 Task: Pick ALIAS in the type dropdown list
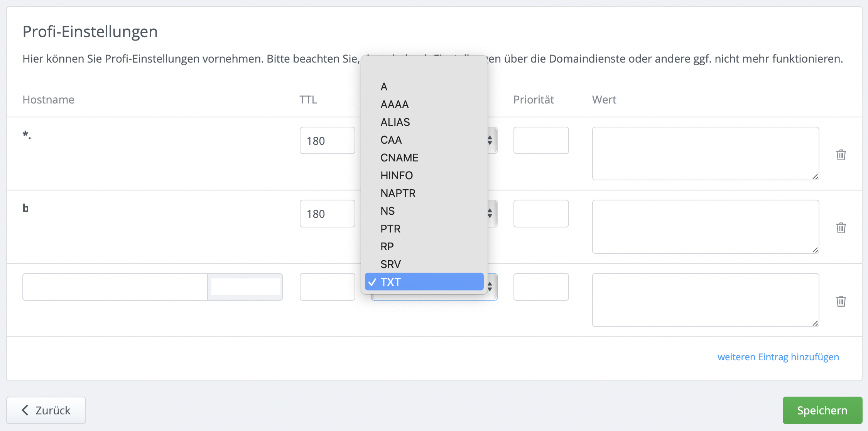coord(395,122)
